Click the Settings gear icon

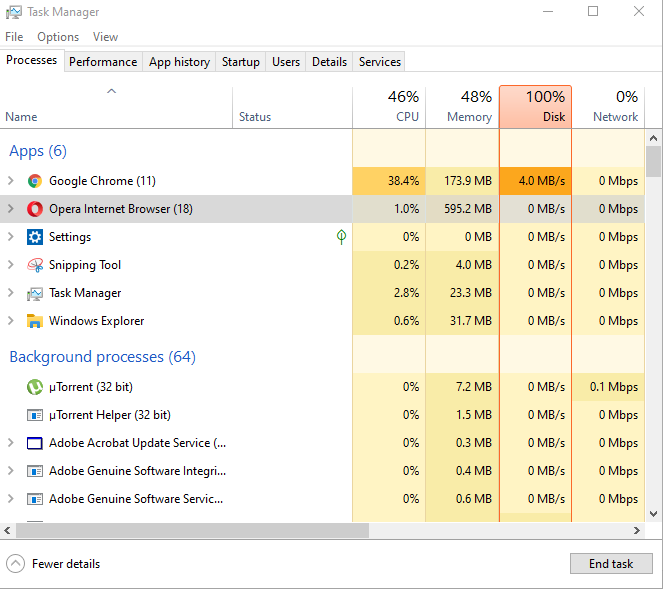coord(35,237)
